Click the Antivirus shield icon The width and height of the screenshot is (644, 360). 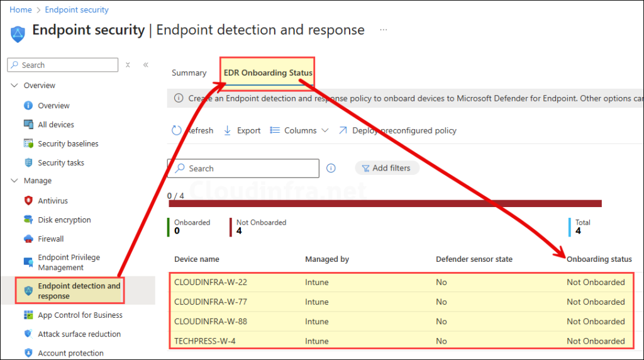[x=28, y=201]
